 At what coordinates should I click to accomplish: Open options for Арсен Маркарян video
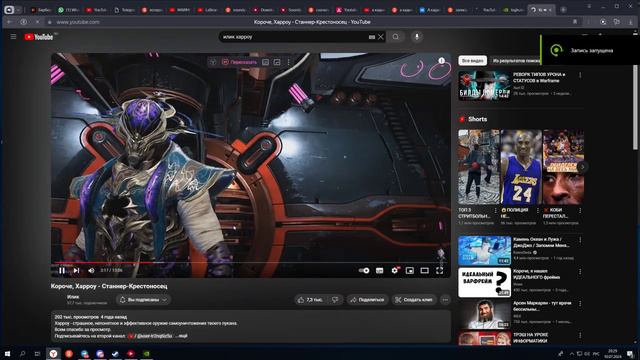pyautogui.click(x=580, y=304)
